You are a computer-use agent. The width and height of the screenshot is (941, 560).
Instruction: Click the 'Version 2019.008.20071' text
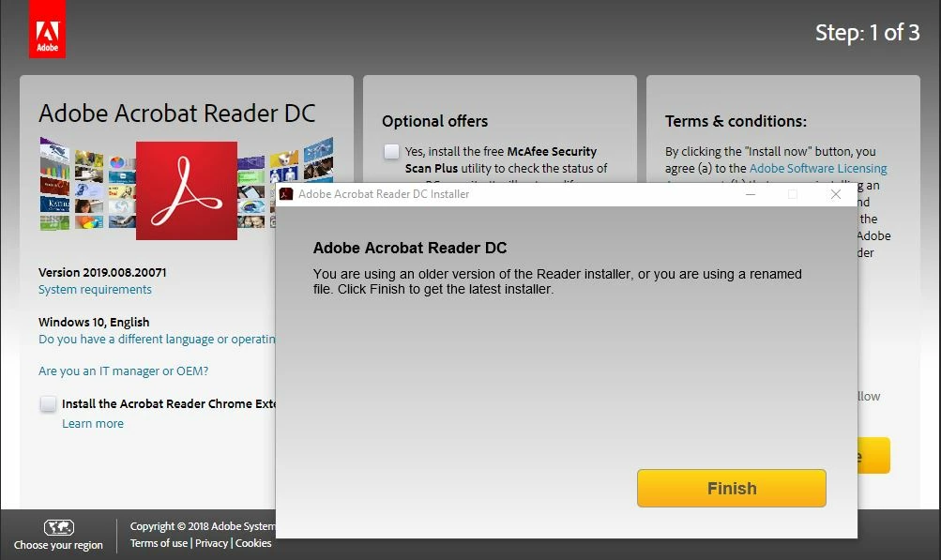(x=102, y=273)
